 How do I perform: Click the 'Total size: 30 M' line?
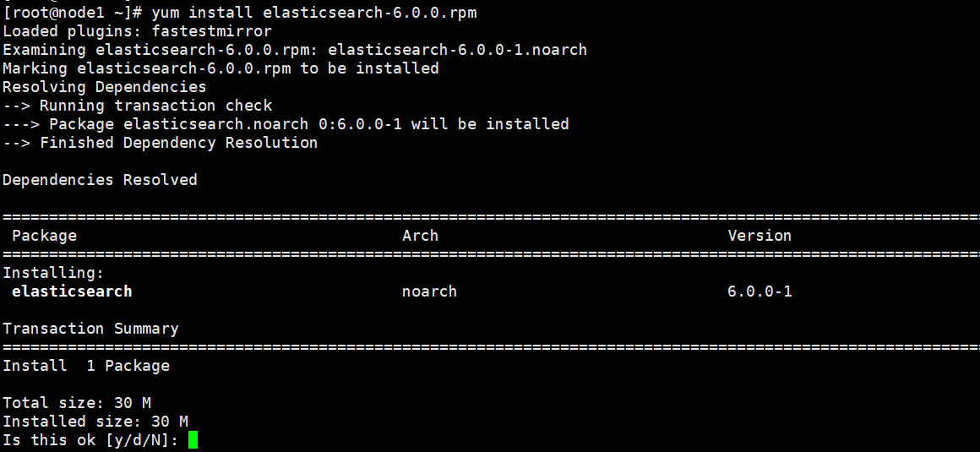click(77, 403)
